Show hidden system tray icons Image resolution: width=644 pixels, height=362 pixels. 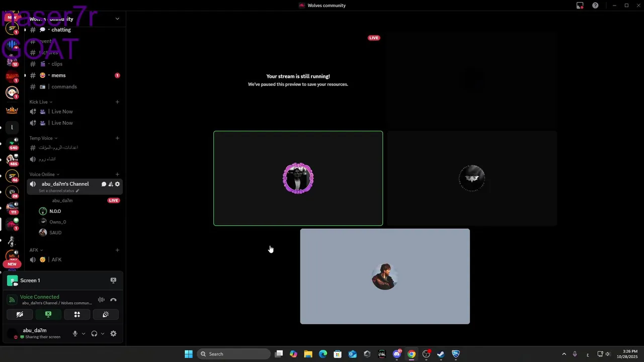(x=563, y=354)
